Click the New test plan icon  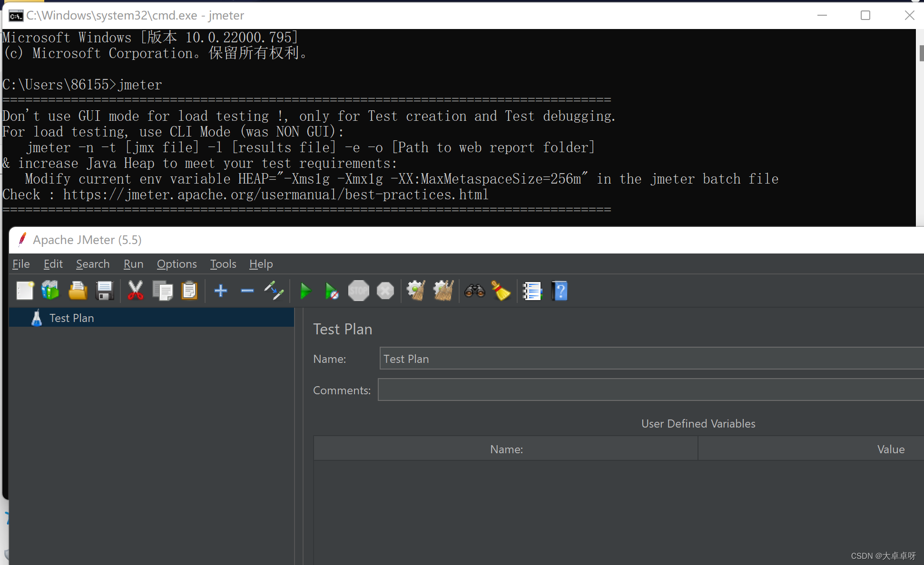click(x=25, y=291)
